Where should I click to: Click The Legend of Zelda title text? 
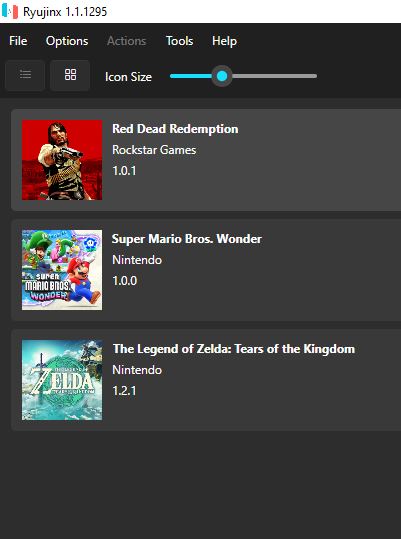point(234,349)
